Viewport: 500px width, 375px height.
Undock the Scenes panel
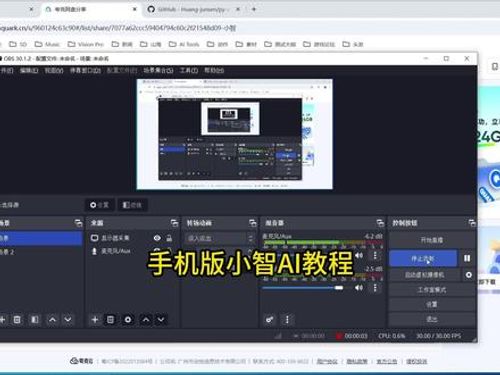78,223
